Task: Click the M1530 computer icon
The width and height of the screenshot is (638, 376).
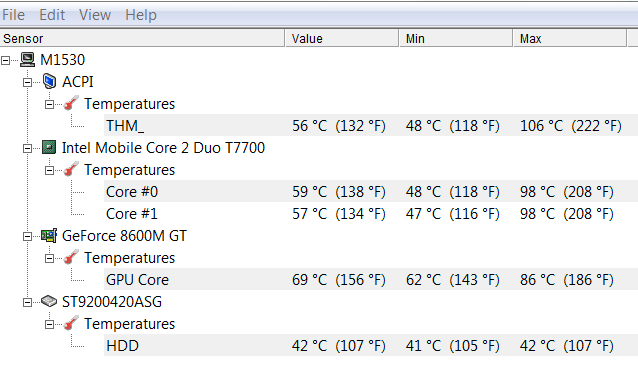Action: point(28,60)
